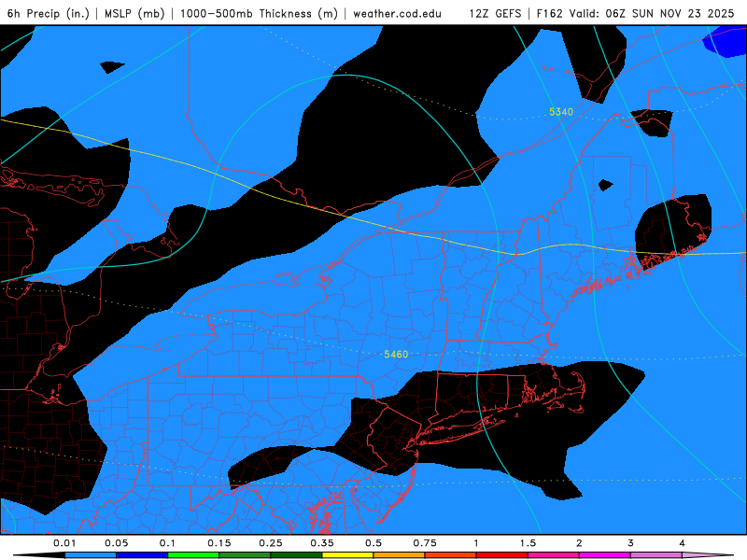
Task: Click the 'F162' forecast hour label
Action: tap(549, 13)
